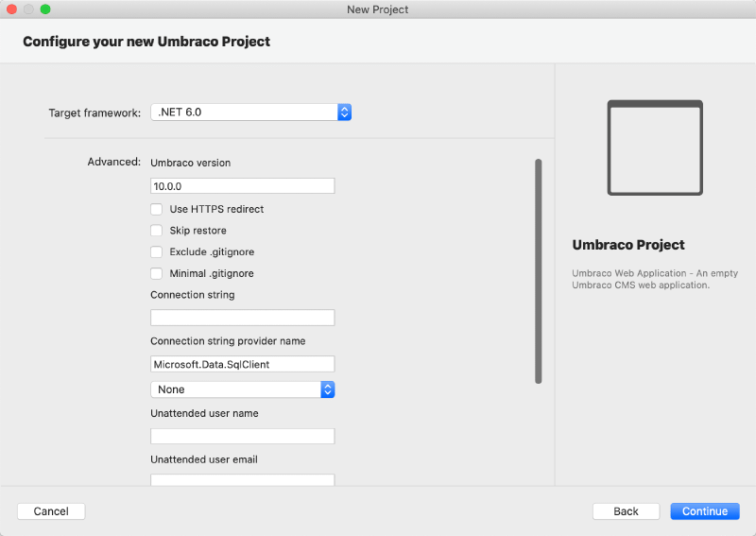Tick the Skip restore checkbox
The width and height of the screenshot is (756, 536).
(x=156, y=230)
